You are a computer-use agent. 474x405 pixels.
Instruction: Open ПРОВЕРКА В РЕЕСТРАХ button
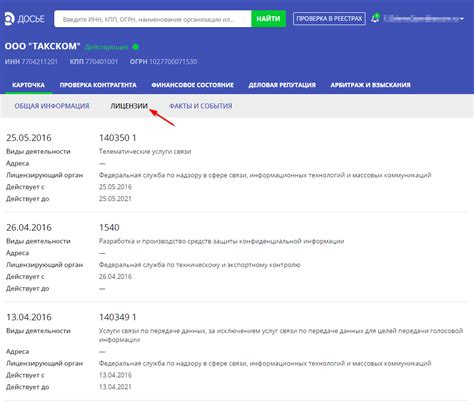329,19
